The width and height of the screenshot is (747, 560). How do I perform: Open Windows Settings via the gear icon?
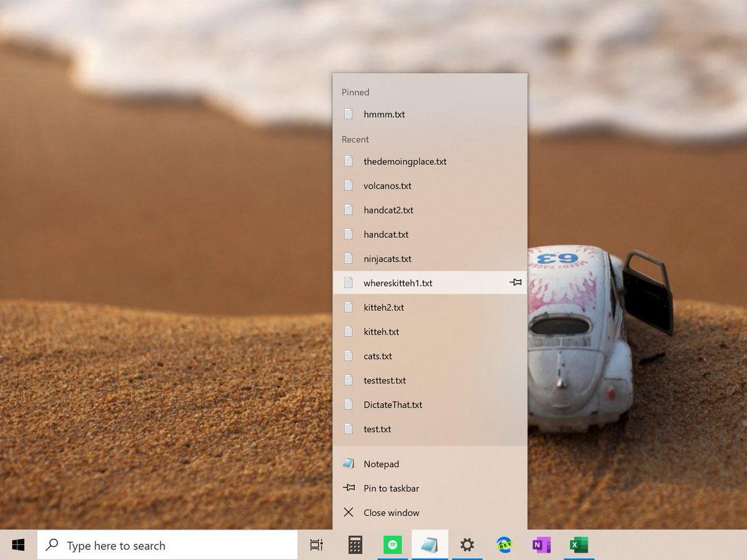(467, 544)
